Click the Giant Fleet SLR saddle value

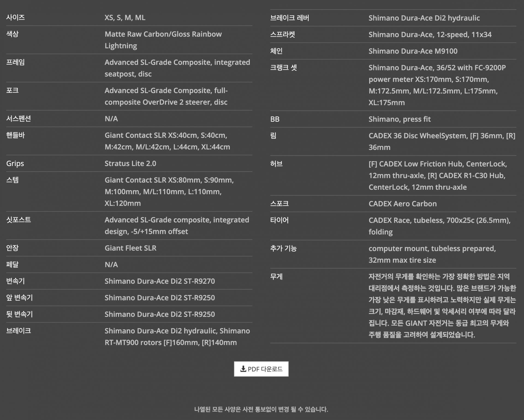click(130, 248)
